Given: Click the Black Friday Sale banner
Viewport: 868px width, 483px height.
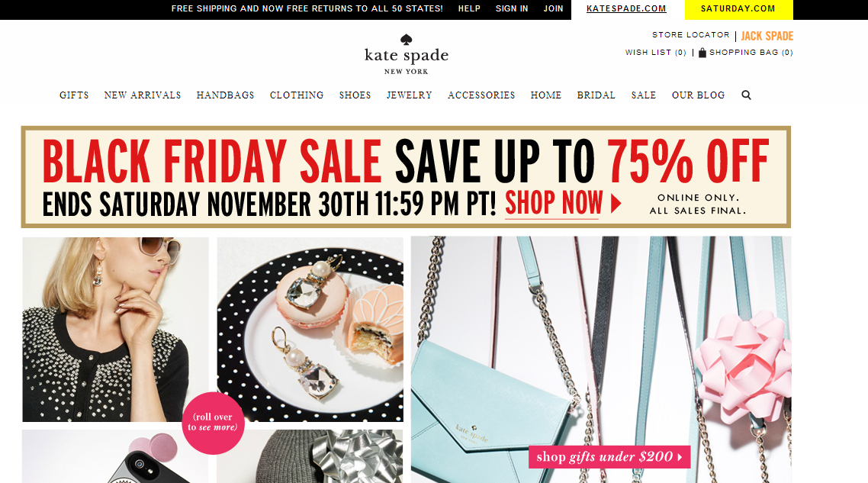Looking at the screenshot, I should pos(406,177).
